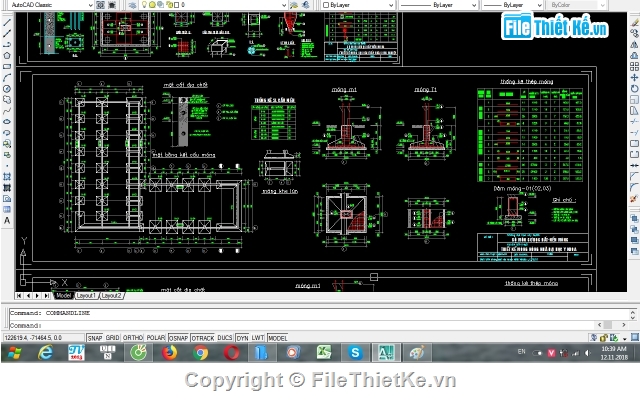Select the Offset modify tool

click(x=634, y=56)
